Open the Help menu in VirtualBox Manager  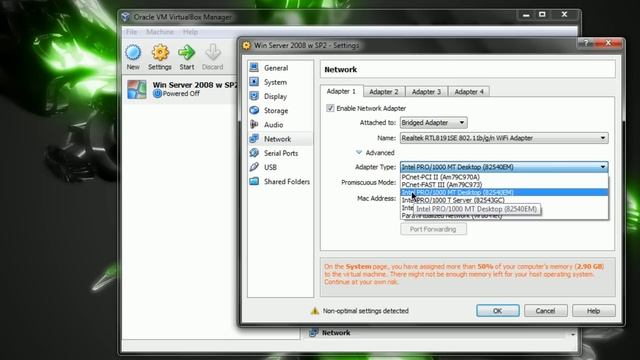tap(190, 32)
